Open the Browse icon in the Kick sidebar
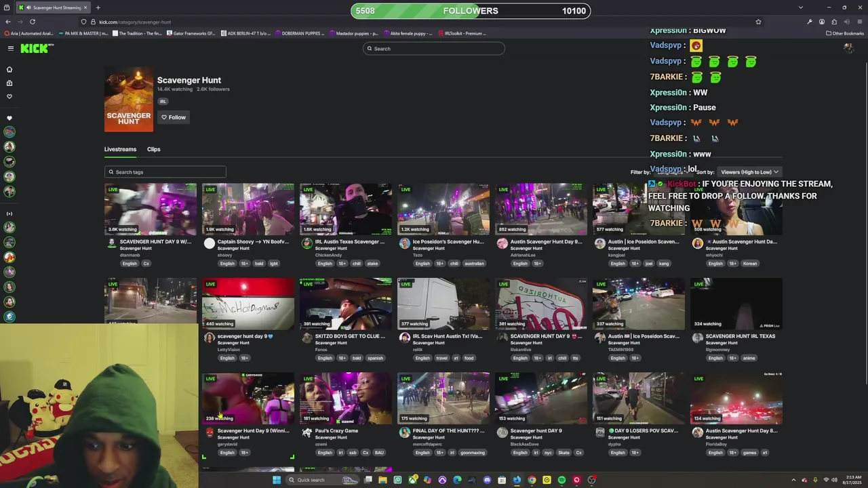This screenshot has height=488, width=868. tap(9, 83)
